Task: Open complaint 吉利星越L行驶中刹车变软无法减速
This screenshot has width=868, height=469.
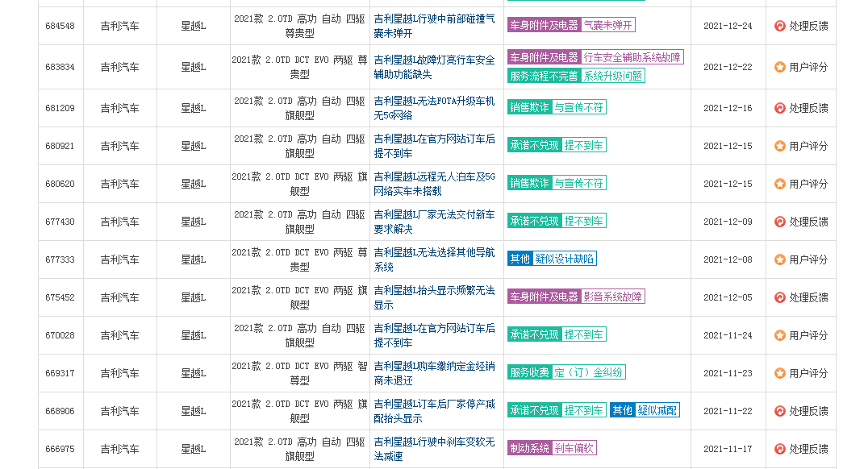Action: (x=435, y=449)
